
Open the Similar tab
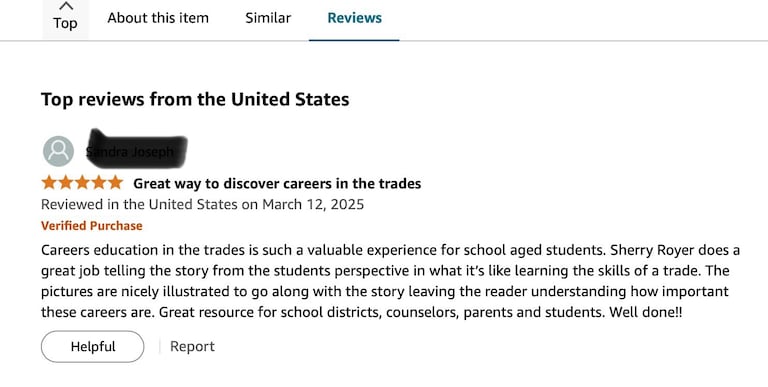point(268,18)
